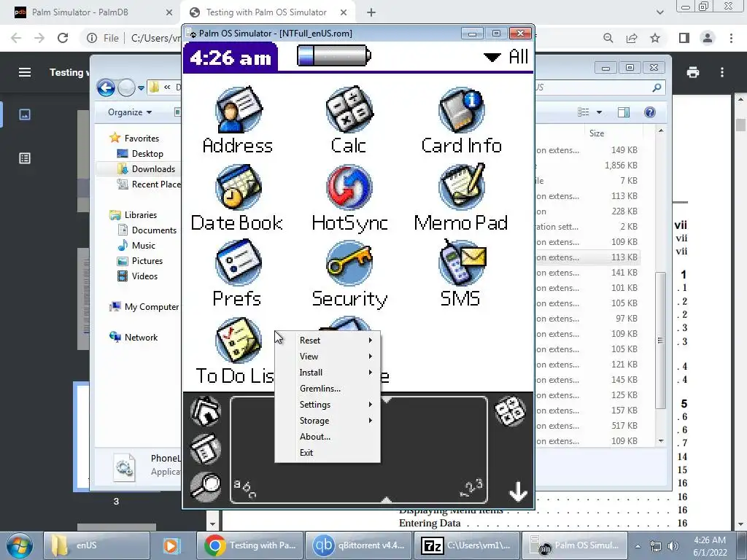Image resolution: width=747 pixels, height=560 pixels.
Task: Select Music library
Action: [144, 245]
